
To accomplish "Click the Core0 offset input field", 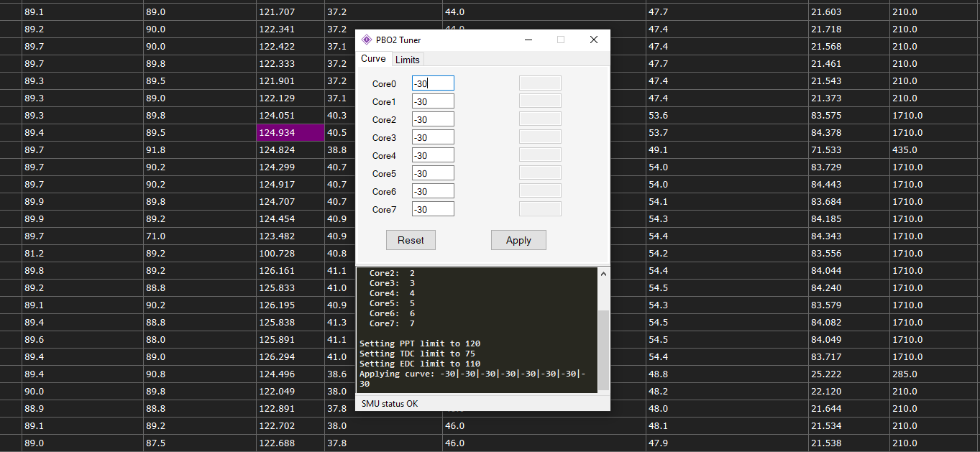I will (433, 84).
